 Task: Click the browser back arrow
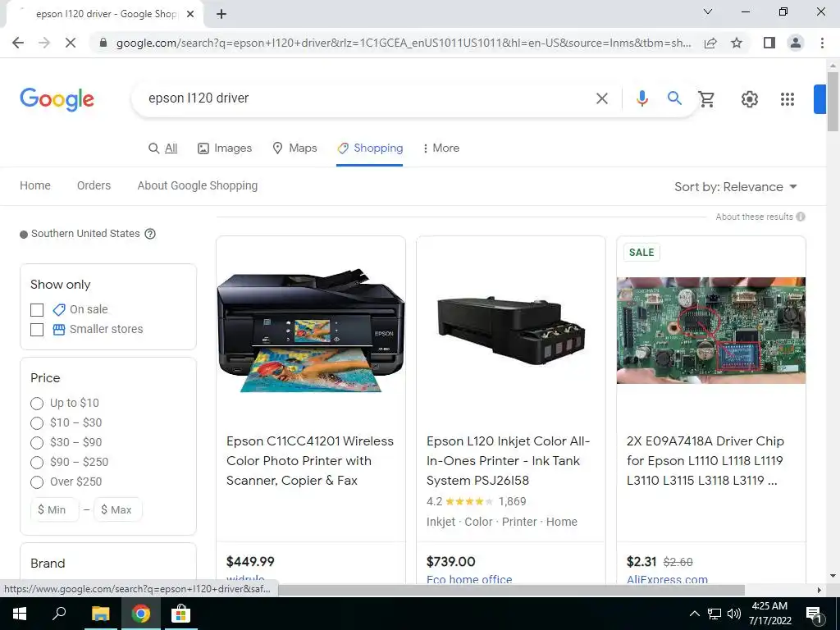[x=18, y=43]
